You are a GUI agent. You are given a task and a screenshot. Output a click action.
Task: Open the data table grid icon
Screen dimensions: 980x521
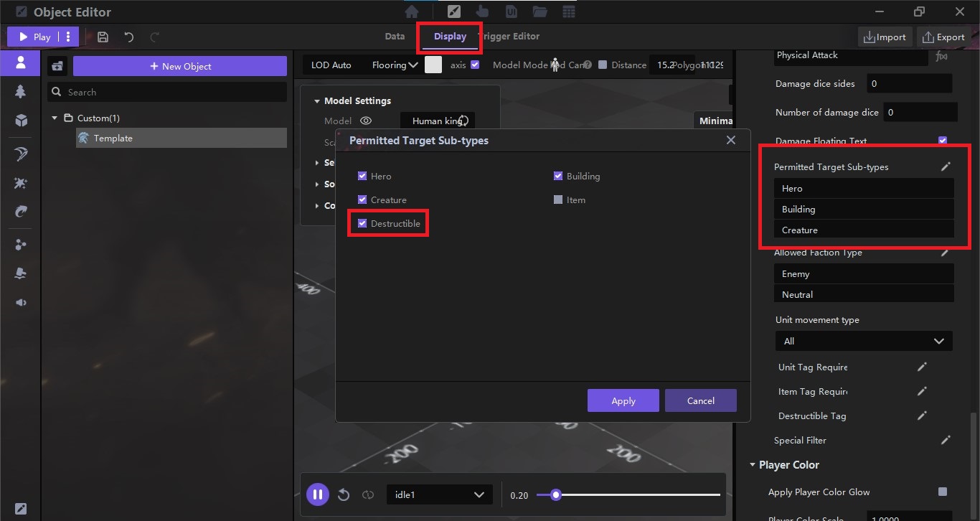(568, 12)
